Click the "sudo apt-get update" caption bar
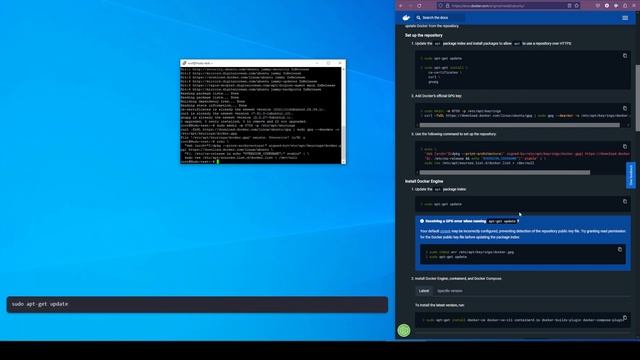Viewport: 640px width, 360px height. click(x=197, y=304)
